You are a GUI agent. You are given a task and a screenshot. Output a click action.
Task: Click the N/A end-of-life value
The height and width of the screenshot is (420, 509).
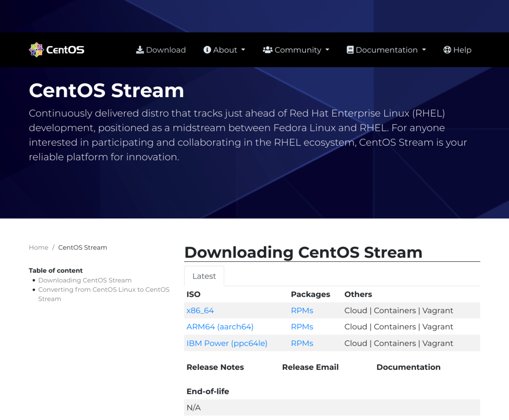[x=193, y=408]
